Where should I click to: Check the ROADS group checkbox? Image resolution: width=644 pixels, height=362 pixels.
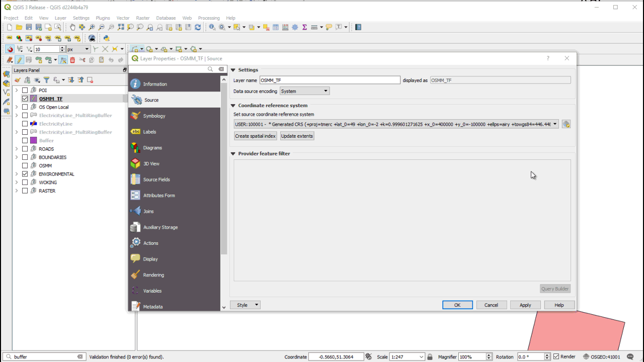point(25,149)
